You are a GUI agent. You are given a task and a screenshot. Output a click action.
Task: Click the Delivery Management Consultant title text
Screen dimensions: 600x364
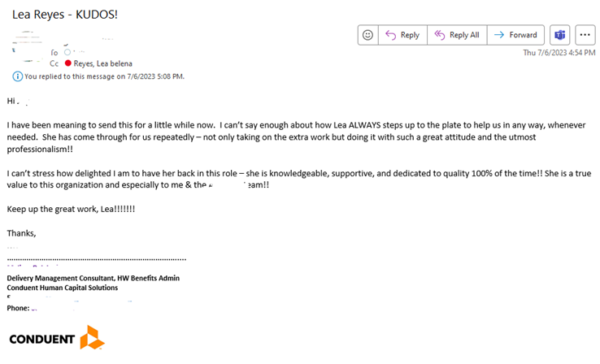point(93,278)
